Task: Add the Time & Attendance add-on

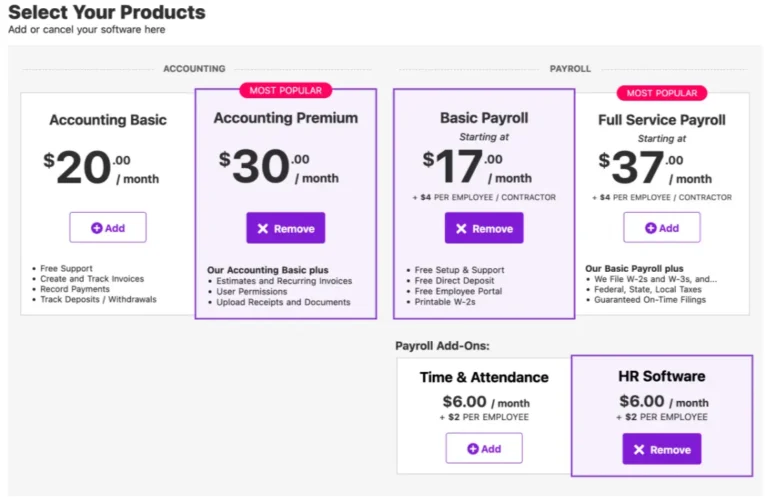Action: pyautogui.click(x=484, y=449)
